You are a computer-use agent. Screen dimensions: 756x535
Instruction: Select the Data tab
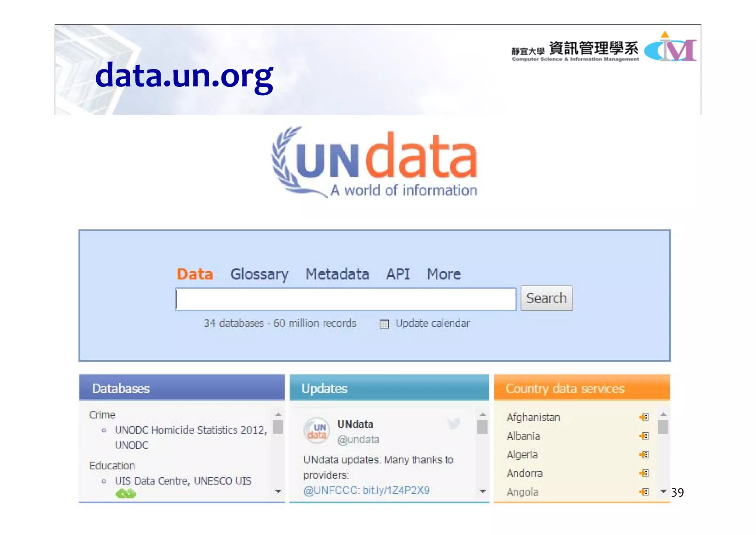(x=195, y=274)
